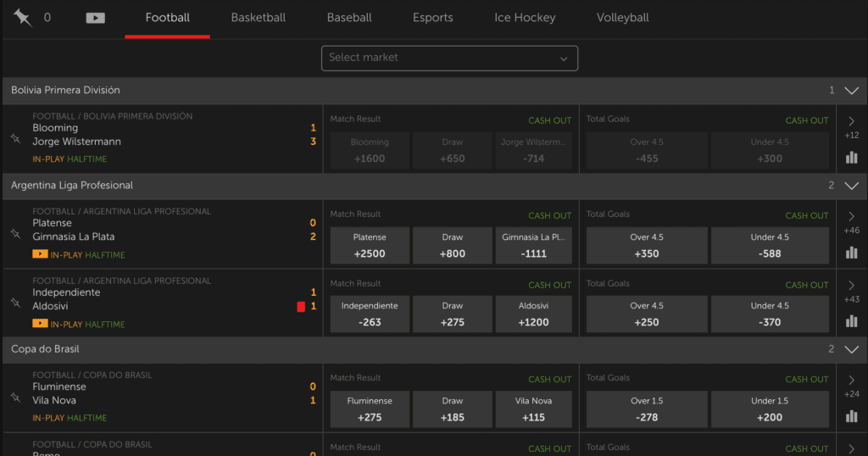This screenshot has height=456, width=868.
Task: Show more markets arrow for Blooming match
Action: click(x=851, y=120)
